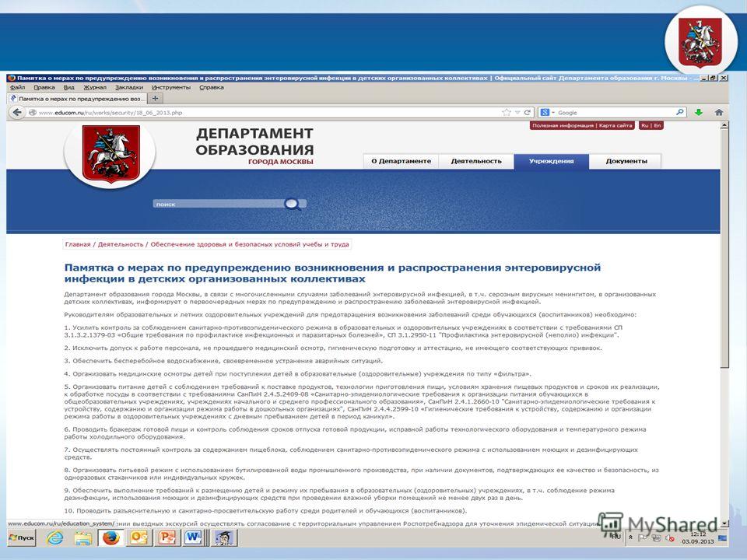Click paragraph "8. Организовать питьевой режим"
The height and width of the screenshot is (560, 747).
[x=361, y=474]
